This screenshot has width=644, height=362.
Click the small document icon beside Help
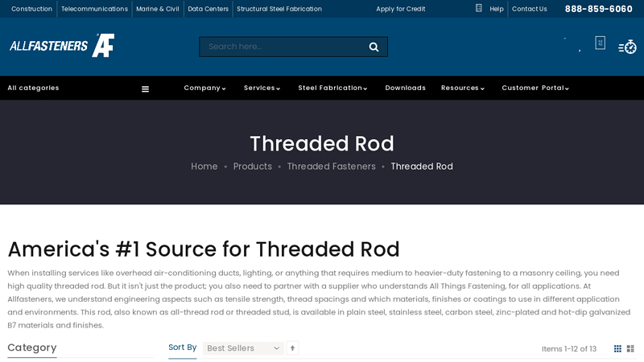click(478, 8)
